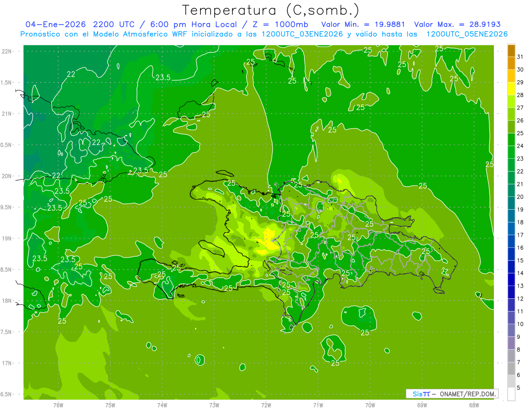Click the "72W" longitude axis label
This screenshot has width=532, height=411.
click(266, 405)
